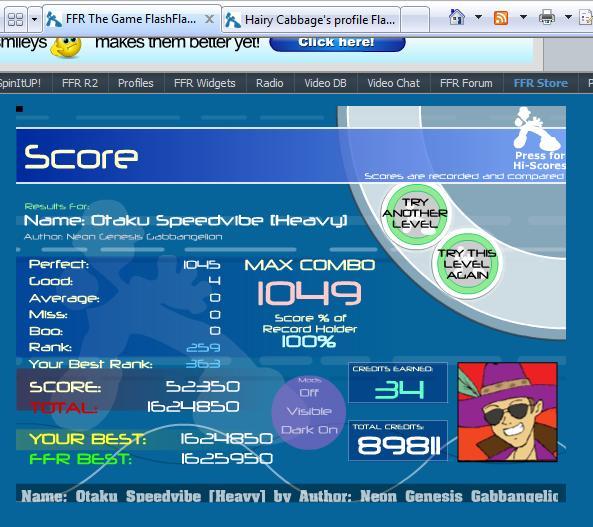Go to the FFR Store link
The width and height of the screenshot is (593, 527).
pyautogui.click(x=540, y=83)
